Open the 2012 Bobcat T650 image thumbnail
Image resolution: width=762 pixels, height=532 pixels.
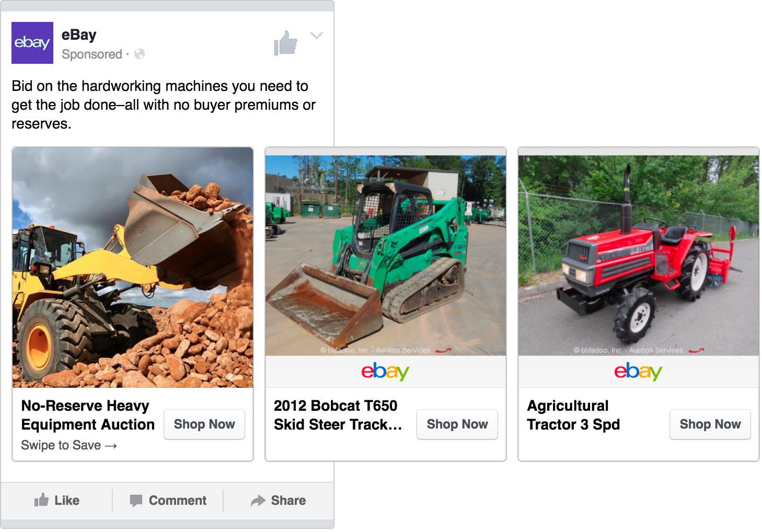pyautogui.click(x=385, y=251)
